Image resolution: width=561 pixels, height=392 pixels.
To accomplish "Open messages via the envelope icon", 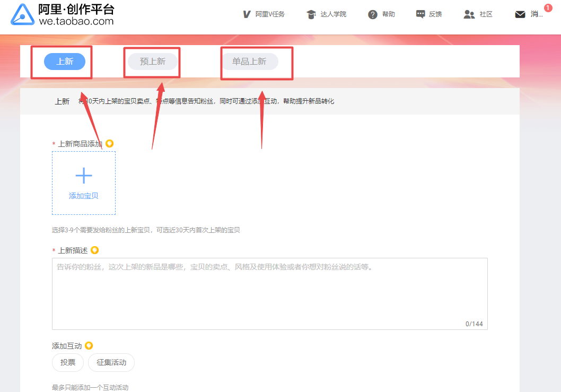I will point(520,14).
